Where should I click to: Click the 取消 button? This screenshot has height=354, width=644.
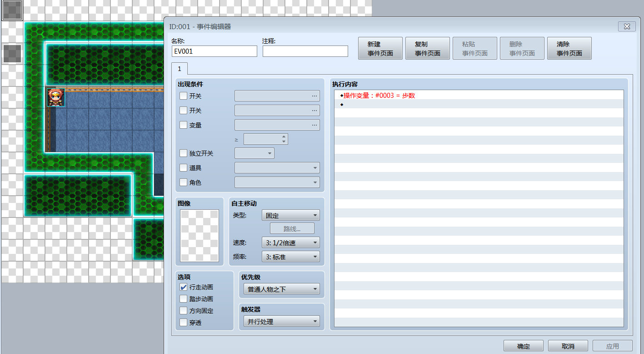point(568,346)
